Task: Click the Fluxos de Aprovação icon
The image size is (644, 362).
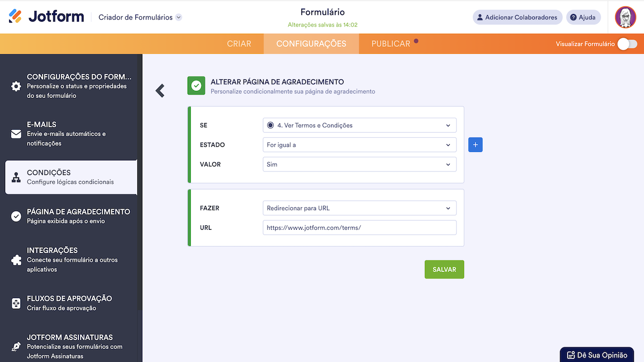Action: (x=16, y=303)
